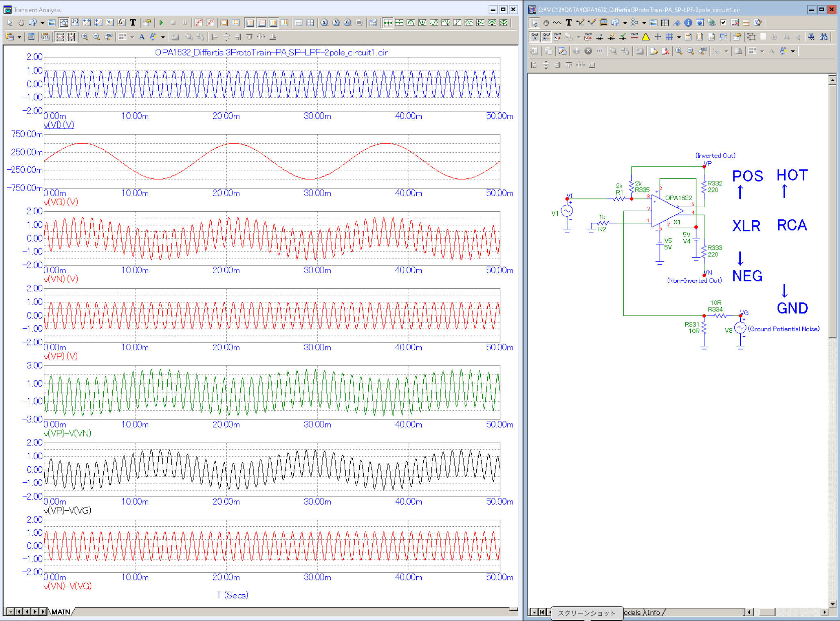Select the Text T tool in schematic toolbar

pyautogui.click(x=569, y=23)
